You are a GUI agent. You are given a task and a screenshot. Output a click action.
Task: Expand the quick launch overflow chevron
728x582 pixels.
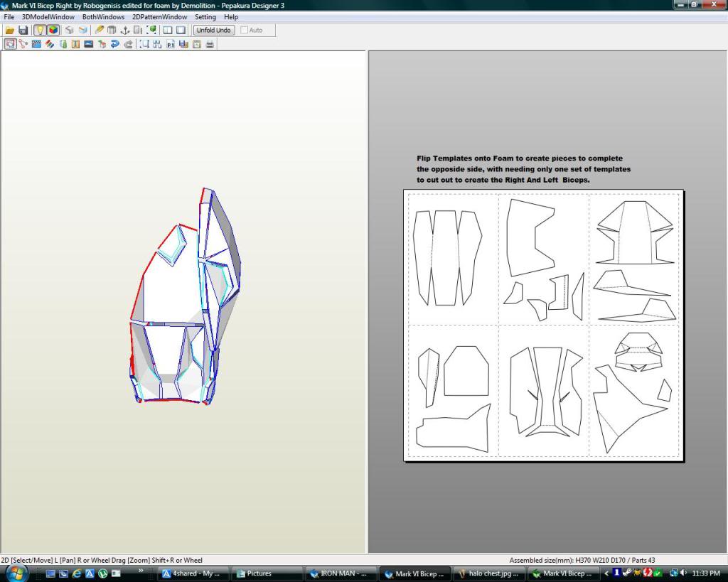(141, 571)
